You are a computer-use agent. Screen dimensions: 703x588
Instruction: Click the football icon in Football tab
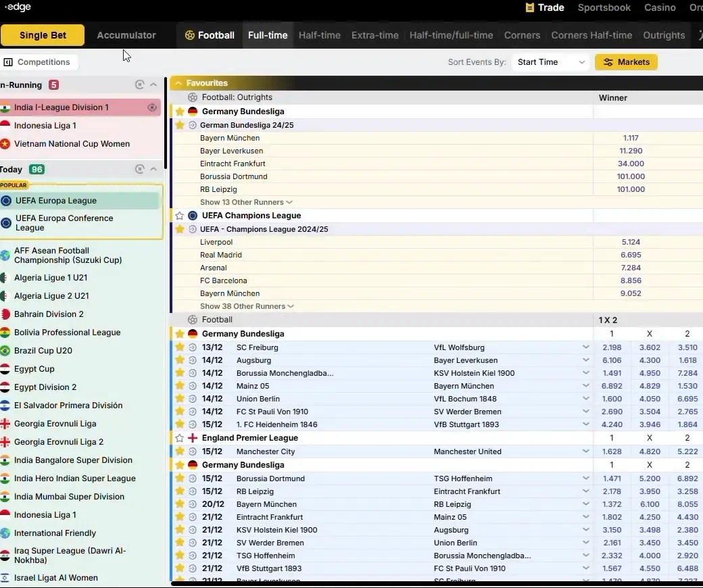pos(190,35)
